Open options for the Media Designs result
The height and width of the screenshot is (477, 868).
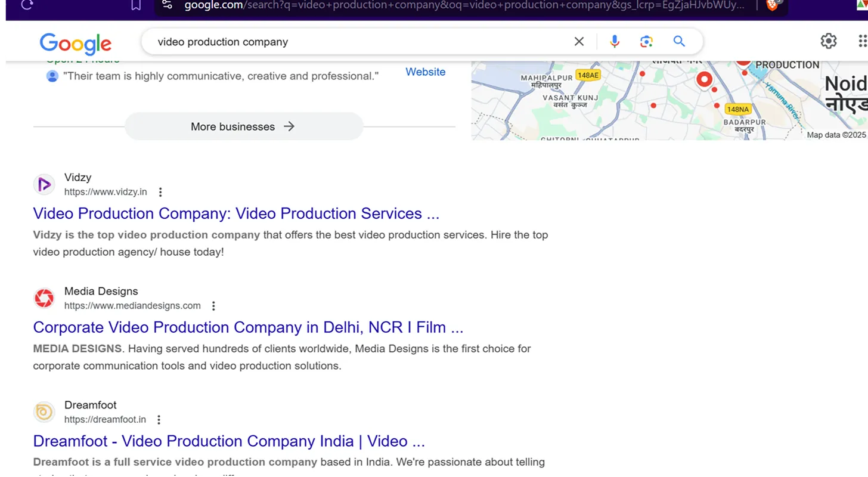point(213,305)
